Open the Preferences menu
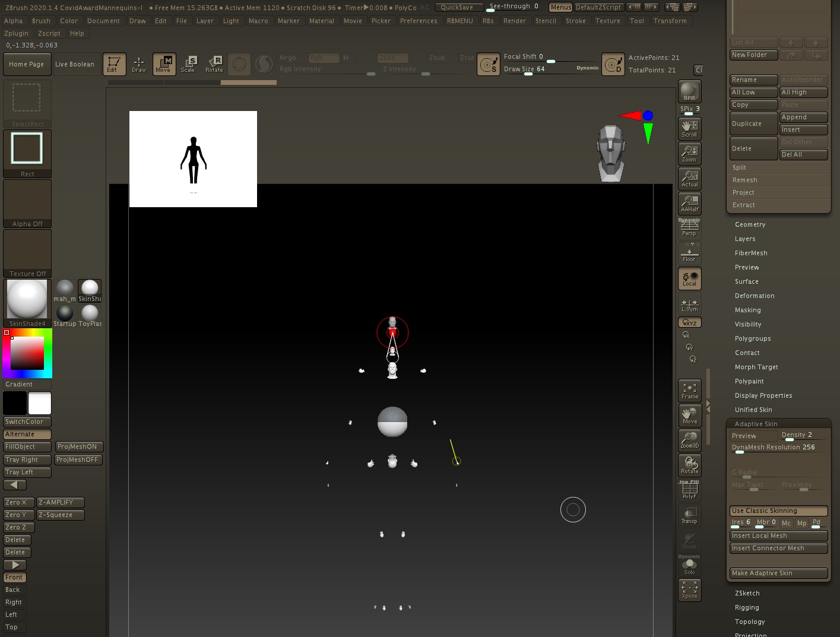The width and height of the screenshot is (840, 637). [x=419, y=20]
